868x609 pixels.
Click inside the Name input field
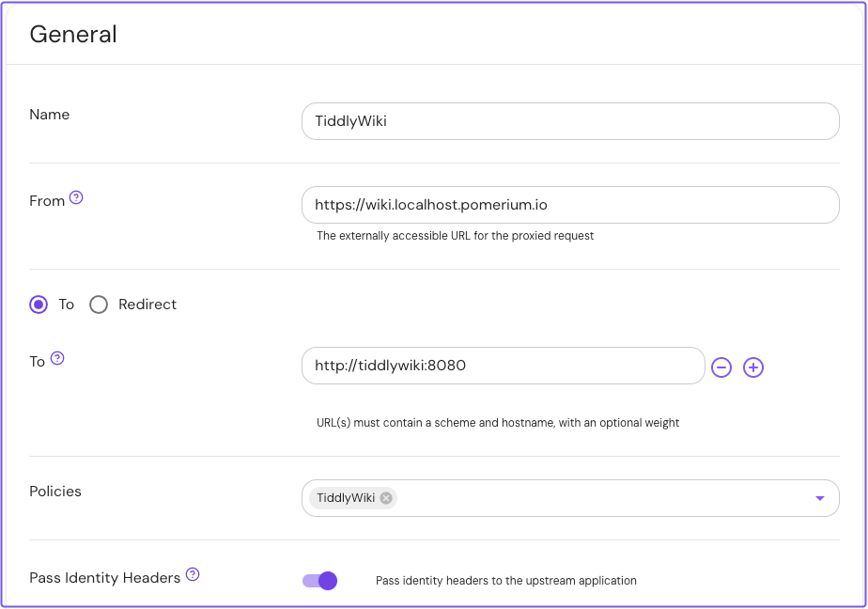click(x=568, y=121)
